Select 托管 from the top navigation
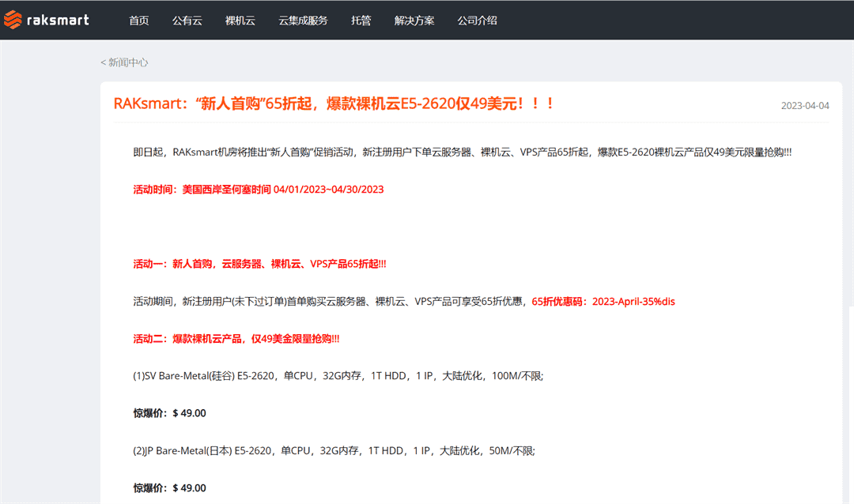This screenshot has height=504, width=854. (x=361, y=21)
